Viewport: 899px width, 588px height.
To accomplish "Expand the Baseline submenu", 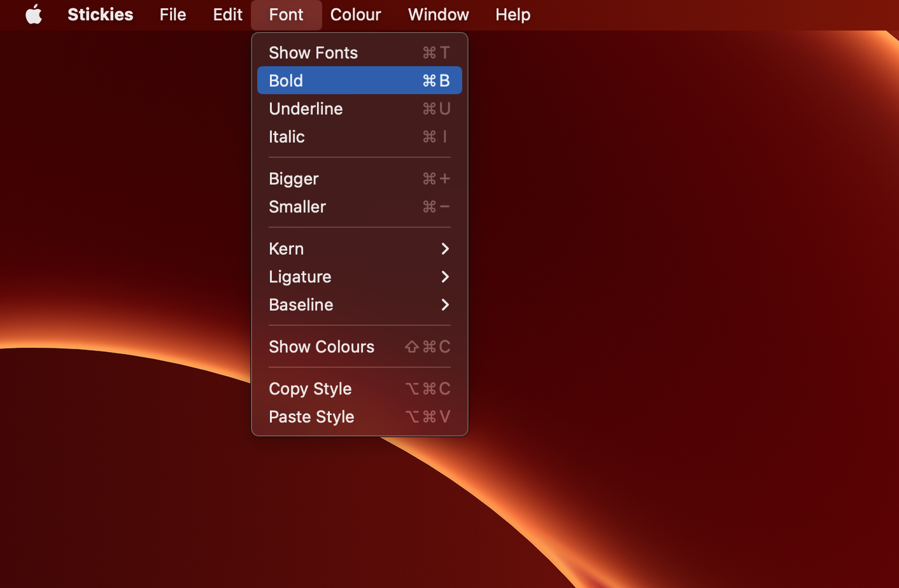I will pyautogui.click(x=301, y=305).
